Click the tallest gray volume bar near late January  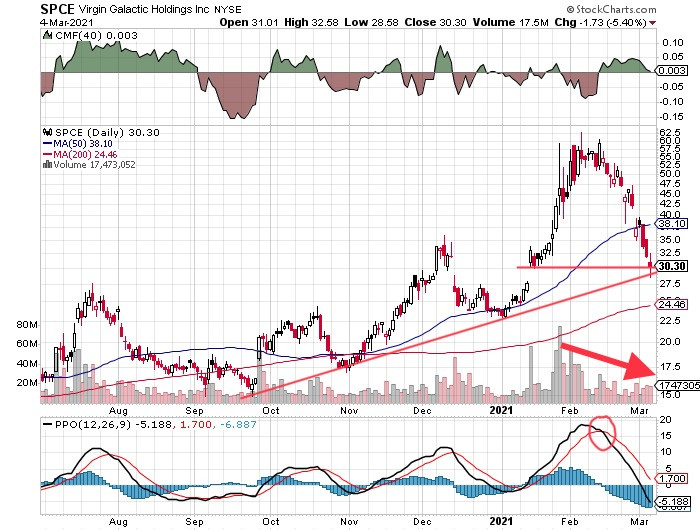[560, 364]
